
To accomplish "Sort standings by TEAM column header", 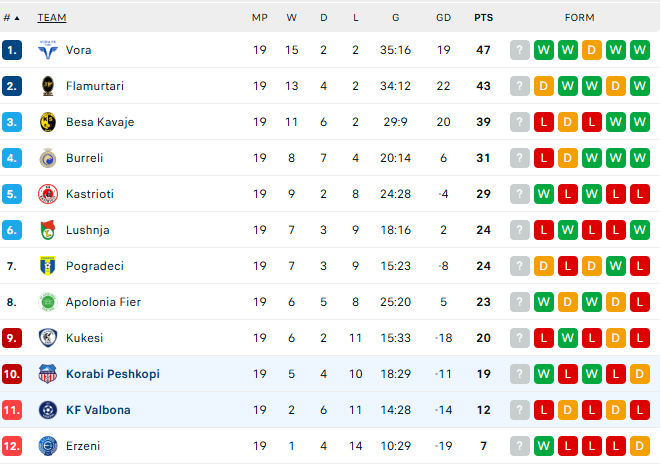I will (52, 18).
